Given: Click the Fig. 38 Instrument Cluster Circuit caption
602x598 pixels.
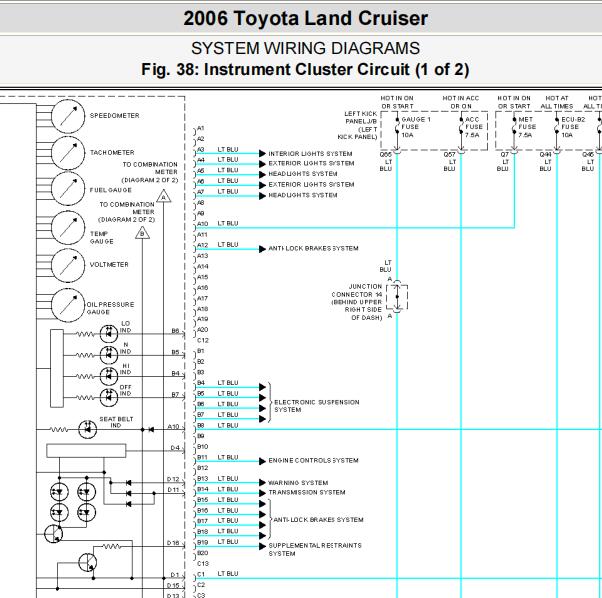Looking at the screenshot, I should coord(305,69).
